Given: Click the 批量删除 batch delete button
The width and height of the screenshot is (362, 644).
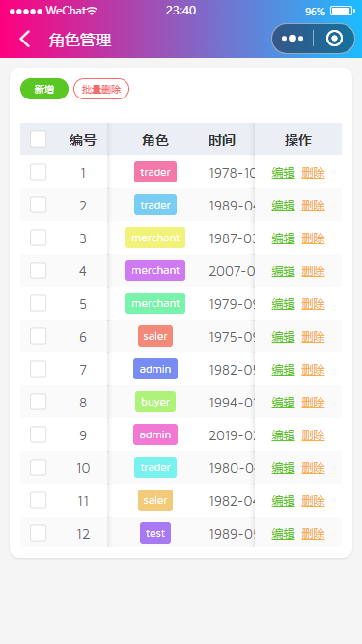Looking at the screenshot, I should coord(101,89).
